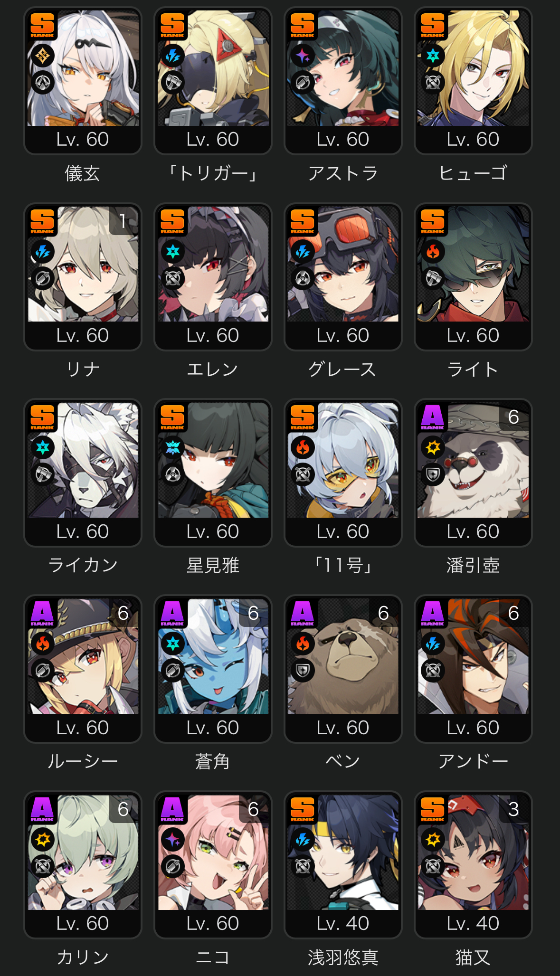Click the defense specialty shield icon on ベン
The width and height of the screenshot is (560, 976).
(x=303, y=671)
